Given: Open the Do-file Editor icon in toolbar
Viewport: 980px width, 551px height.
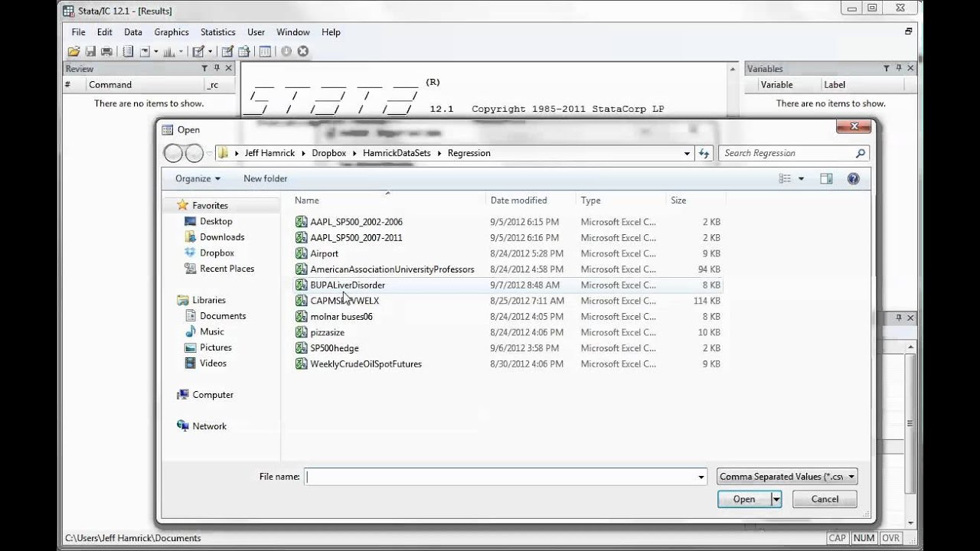Looking at the screenshot, I should pyautogui.click(x=198, y=51).
